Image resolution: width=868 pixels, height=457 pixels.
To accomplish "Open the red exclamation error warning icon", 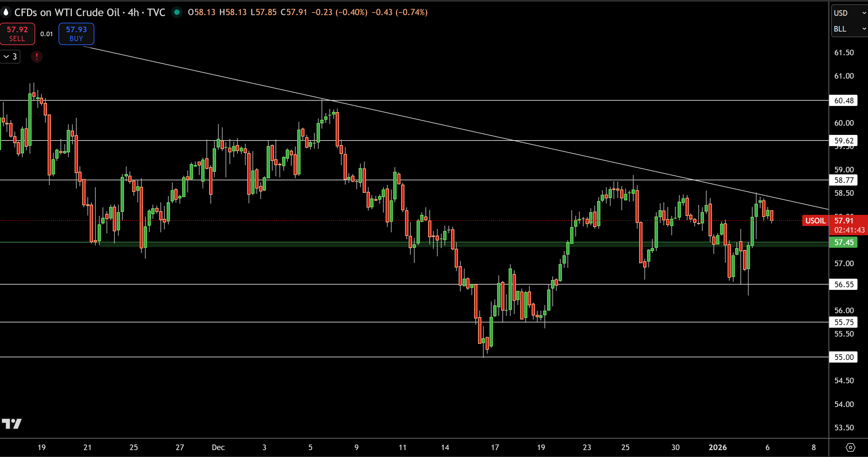I will (37, 57).
